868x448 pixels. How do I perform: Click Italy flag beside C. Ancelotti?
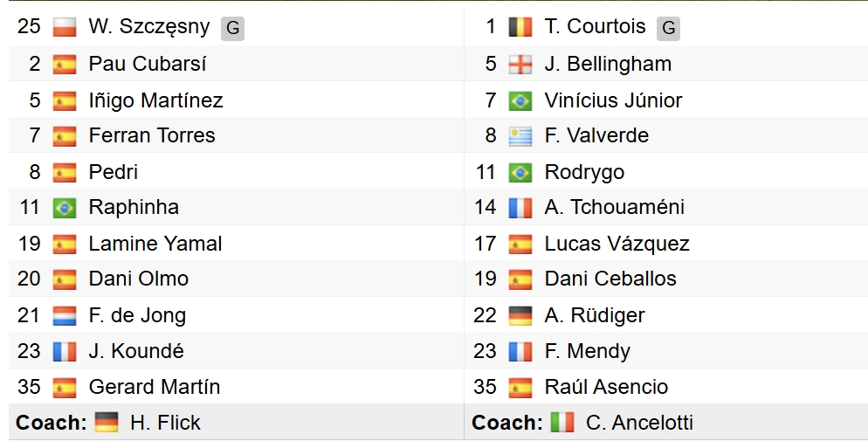[x=562, y=423]
